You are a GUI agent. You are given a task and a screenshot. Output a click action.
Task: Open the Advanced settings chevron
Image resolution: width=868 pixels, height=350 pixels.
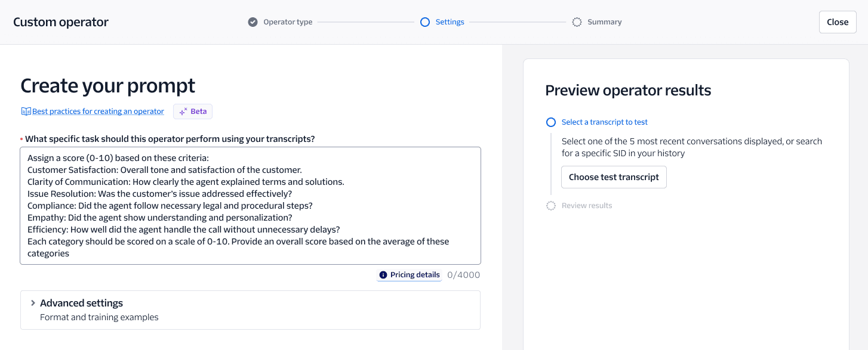pyautogui.click(x=33, y=303)
